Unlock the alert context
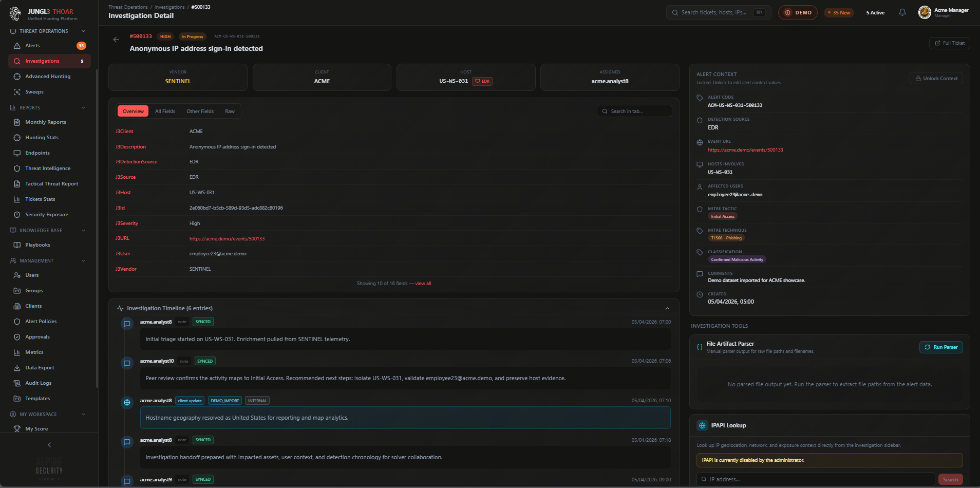Image resolution: width=980 pixels, height=488 pixels. coord(936,79)
